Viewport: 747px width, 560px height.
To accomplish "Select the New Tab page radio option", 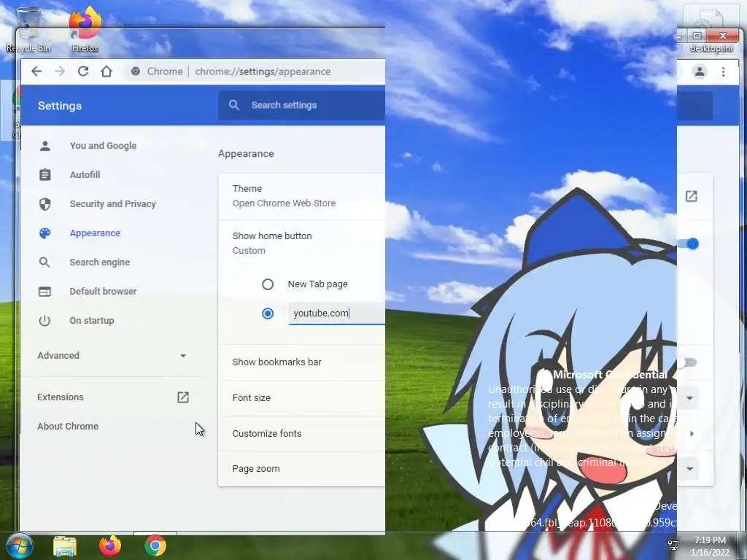I will [x=268, y=284].
